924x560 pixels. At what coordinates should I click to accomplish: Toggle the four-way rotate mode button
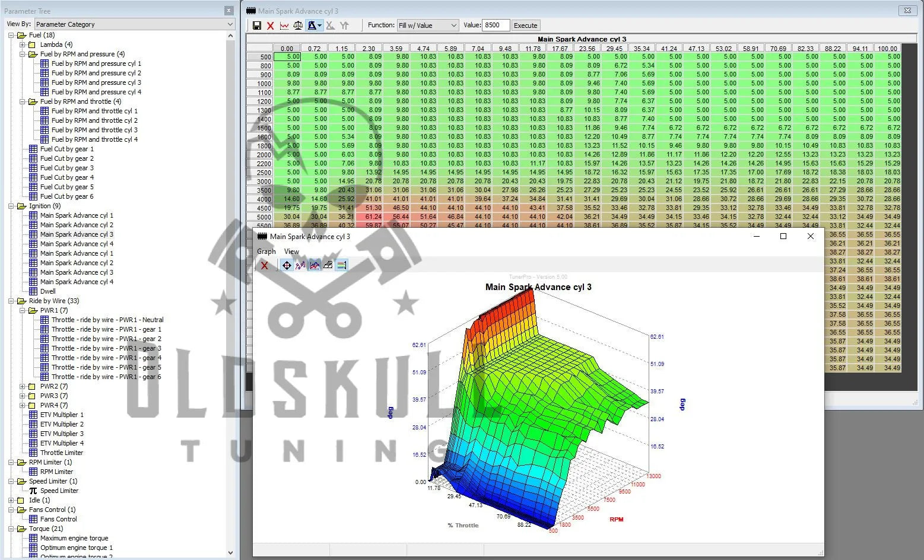coord(287,266)
